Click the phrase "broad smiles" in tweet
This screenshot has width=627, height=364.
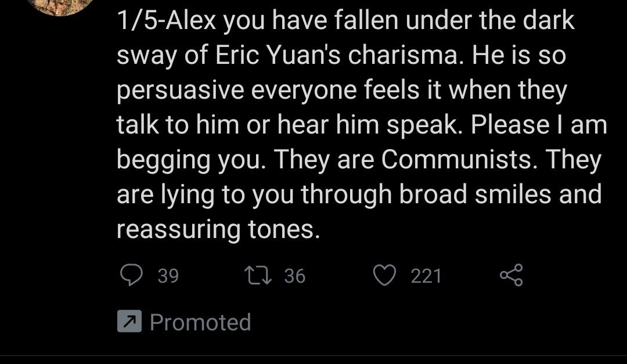click(476, 194)
